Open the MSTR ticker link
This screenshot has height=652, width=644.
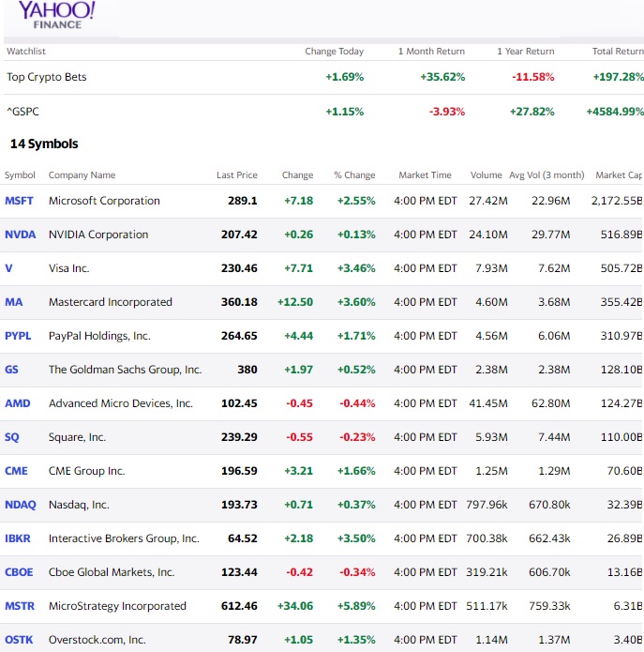pos(20,606)
